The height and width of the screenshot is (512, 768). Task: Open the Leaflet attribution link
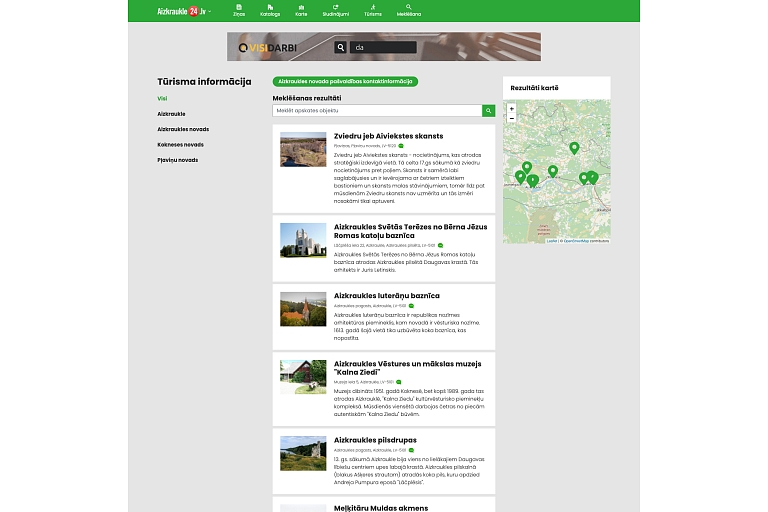[x=552, y=241]
